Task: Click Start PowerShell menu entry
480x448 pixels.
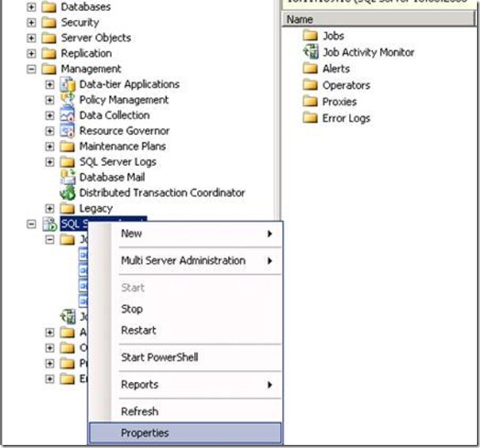Action: (x=159, y=357)
